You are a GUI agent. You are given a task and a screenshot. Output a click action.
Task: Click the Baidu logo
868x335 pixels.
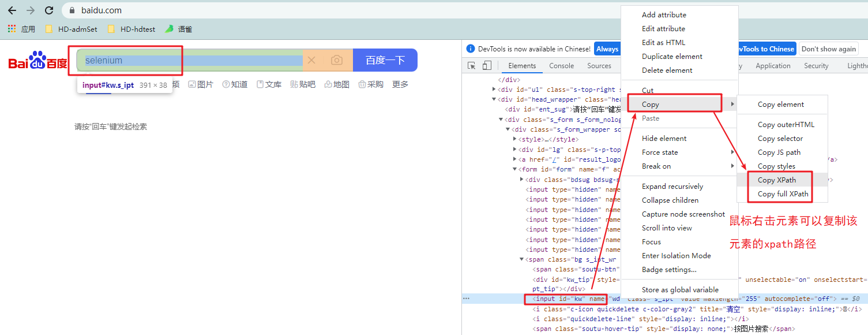(38, 61)
